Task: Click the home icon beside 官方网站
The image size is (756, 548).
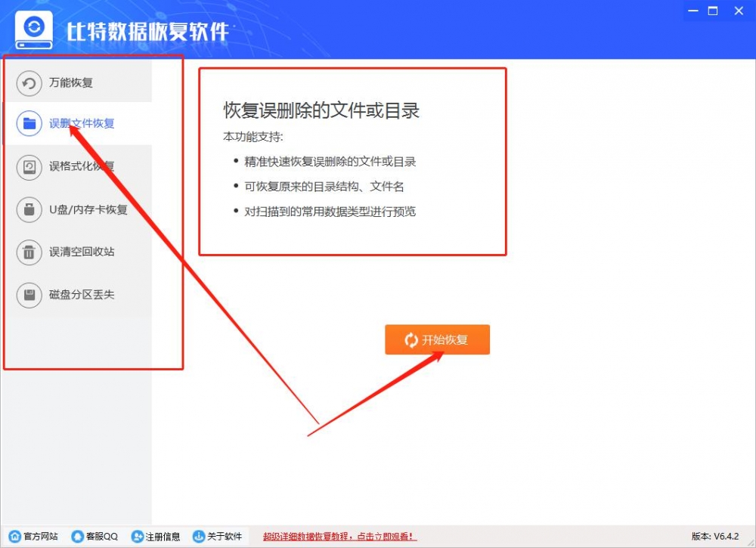Action: click(x=15, y=536)
